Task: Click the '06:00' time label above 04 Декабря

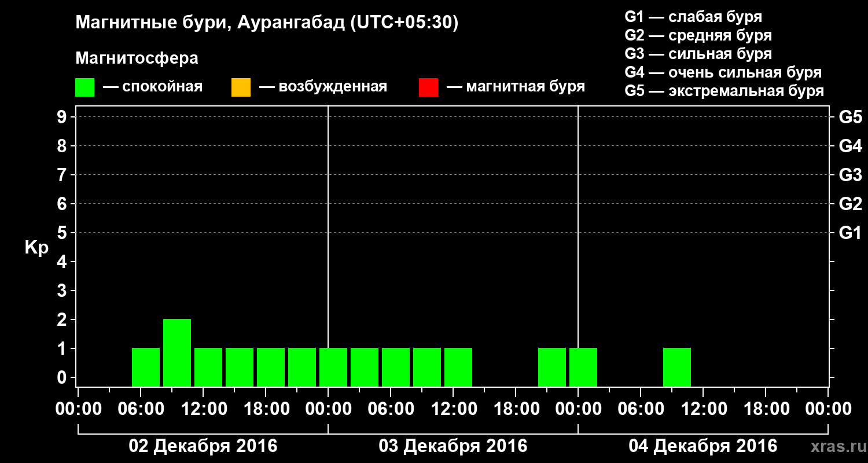Action: (641, 409)
